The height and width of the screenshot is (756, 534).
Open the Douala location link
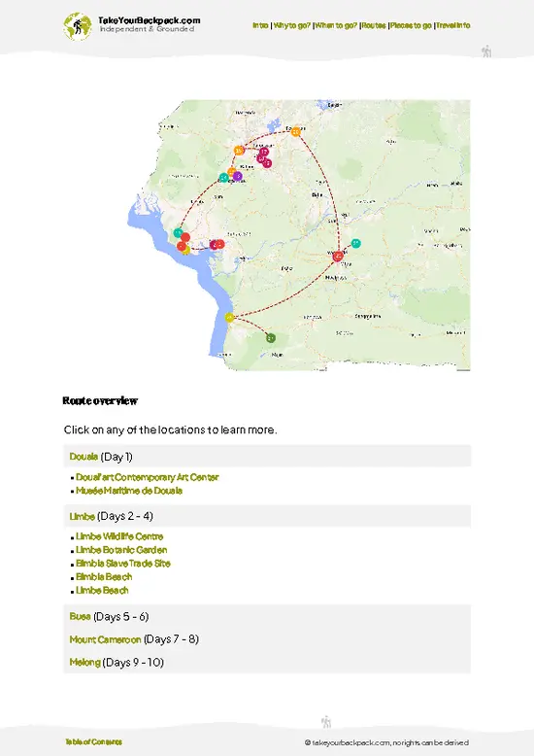[83, 456]
